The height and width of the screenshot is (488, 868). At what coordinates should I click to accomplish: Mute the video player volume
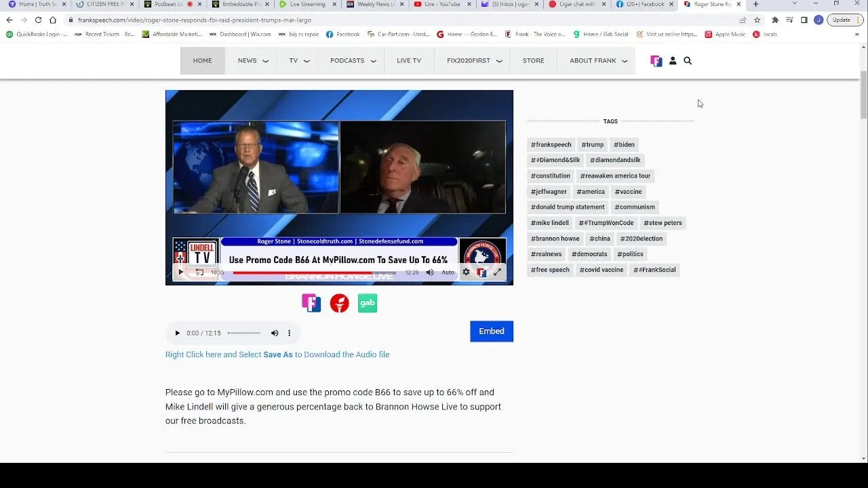(430, 272)
